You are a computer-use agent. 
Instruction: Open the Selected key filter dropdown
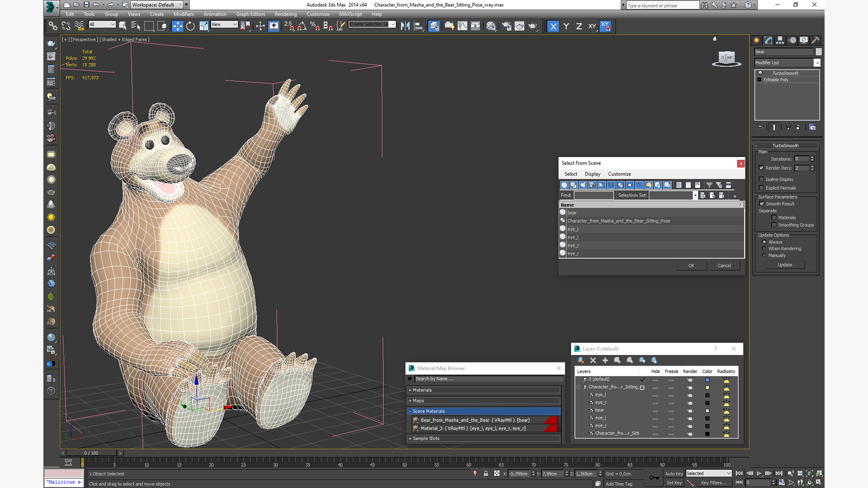(708, 473)
